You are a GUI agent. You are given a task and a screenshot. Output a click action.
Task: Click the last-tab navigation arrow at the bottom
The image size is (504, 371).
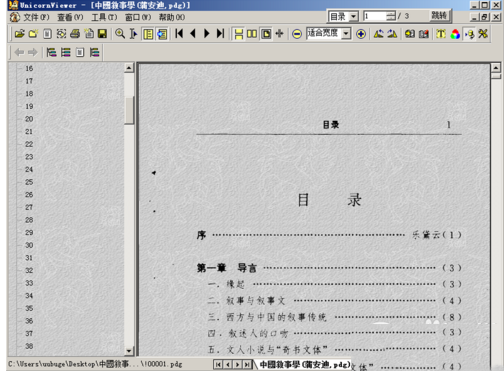click(247, 365)
